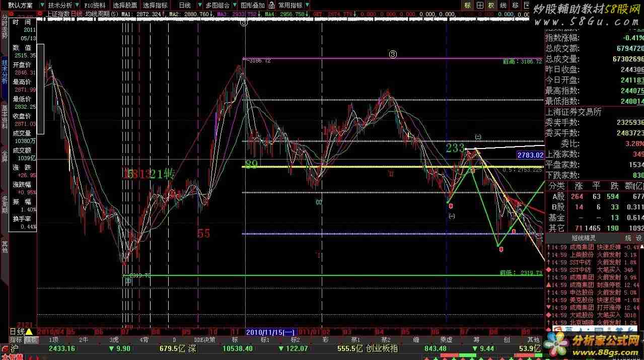This screenshot has width=644, height=360.
Task: Select the 彩 indicator tab
Action: click(x=326, y=340)
